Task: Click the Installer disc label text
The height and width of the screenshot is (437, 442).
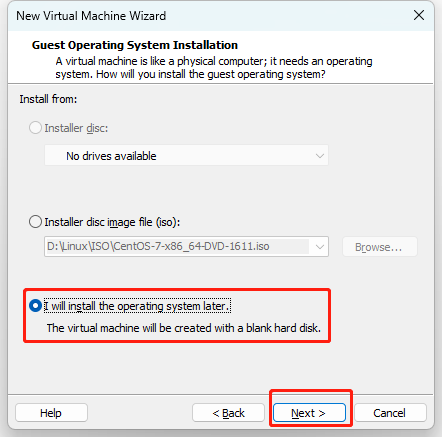Action: (x=76, y=128)
